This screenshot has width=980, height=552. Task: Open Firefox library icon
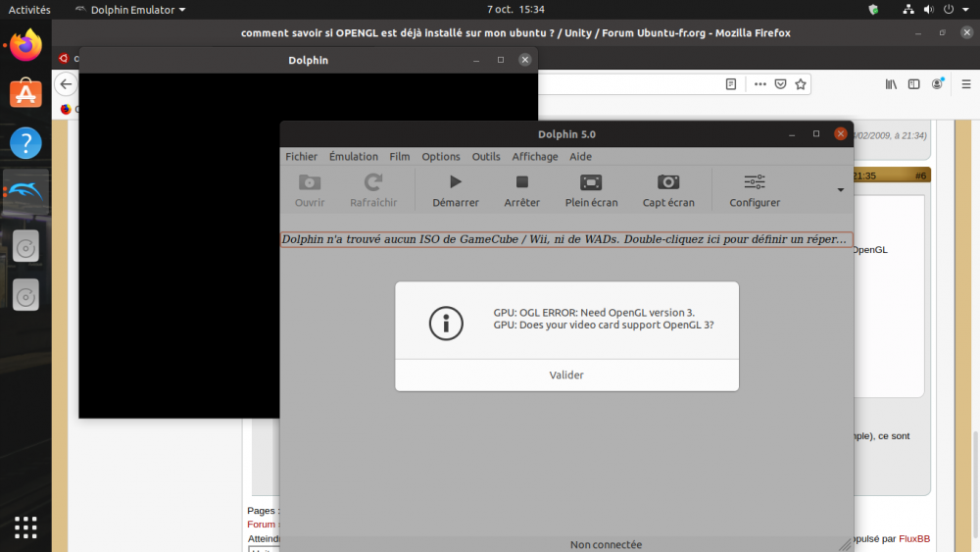tap(891, 84)
